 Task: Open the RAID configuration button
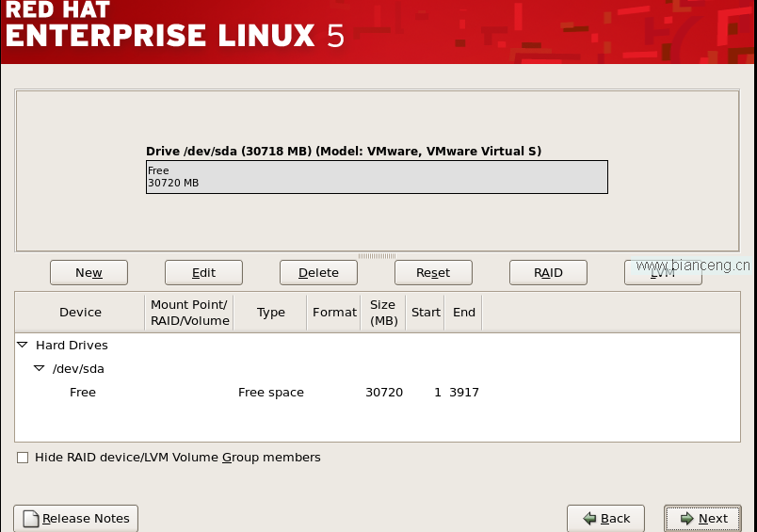pos(548,273)
